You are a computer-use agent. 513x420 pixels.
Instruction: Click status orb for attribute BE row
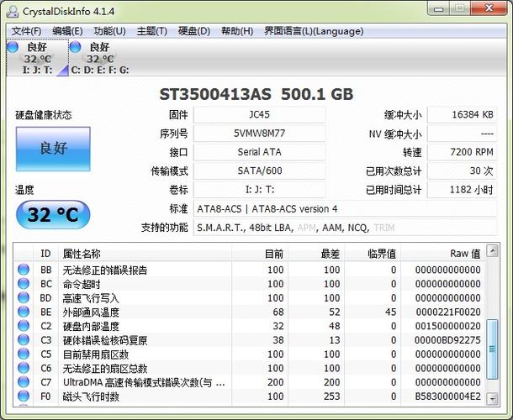point(24,312)
